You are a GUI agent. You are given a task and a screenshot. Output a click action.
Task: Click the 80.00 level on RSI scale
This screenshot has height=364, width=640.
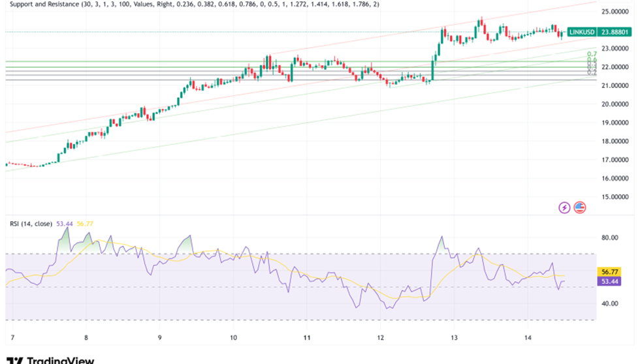[x=611, y=237]
